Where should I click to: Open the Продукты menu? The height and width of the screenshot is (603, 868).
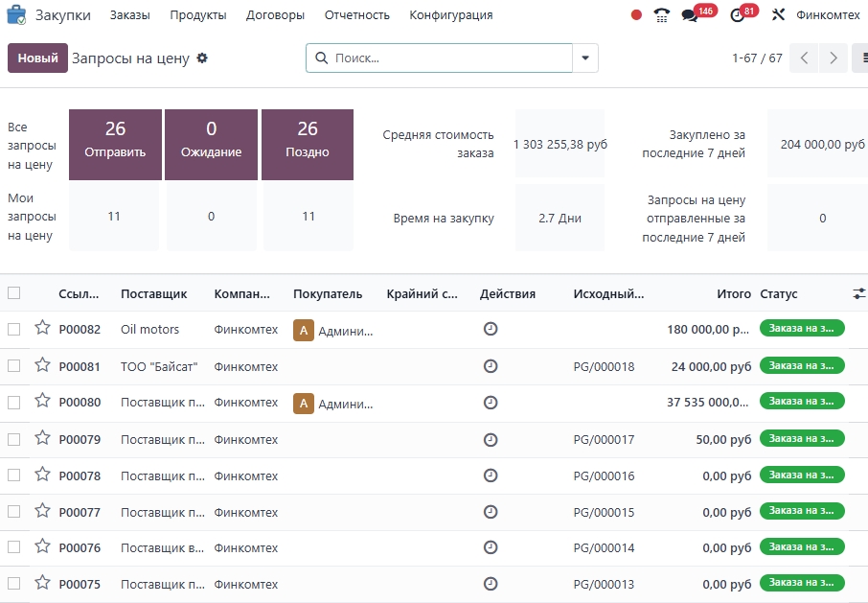coord(198,15)
